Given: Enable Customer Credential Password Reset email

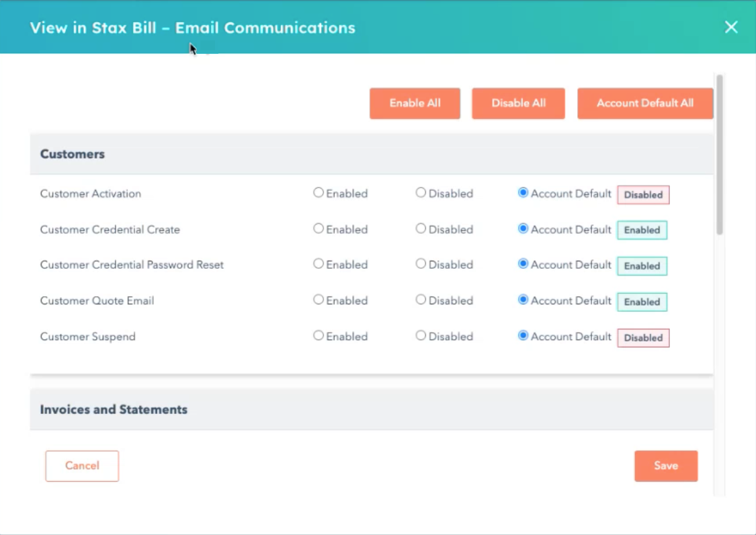Looking at the screenshot, I should pos(319,263).
